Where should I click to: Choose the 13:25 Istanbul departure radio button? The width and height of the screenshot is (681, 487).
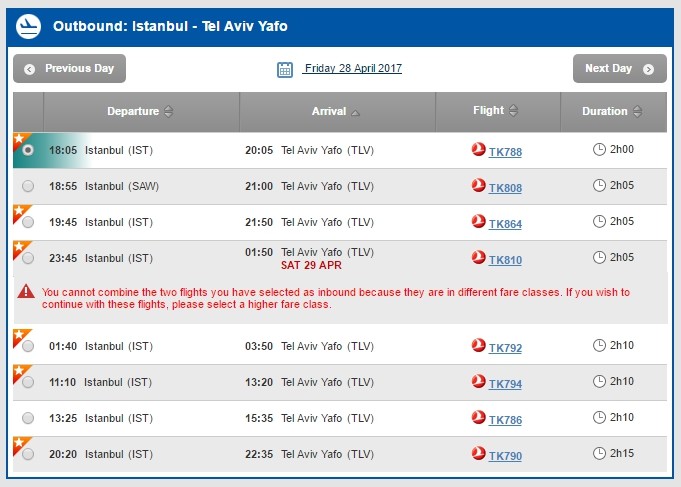(x=28, y=418)
